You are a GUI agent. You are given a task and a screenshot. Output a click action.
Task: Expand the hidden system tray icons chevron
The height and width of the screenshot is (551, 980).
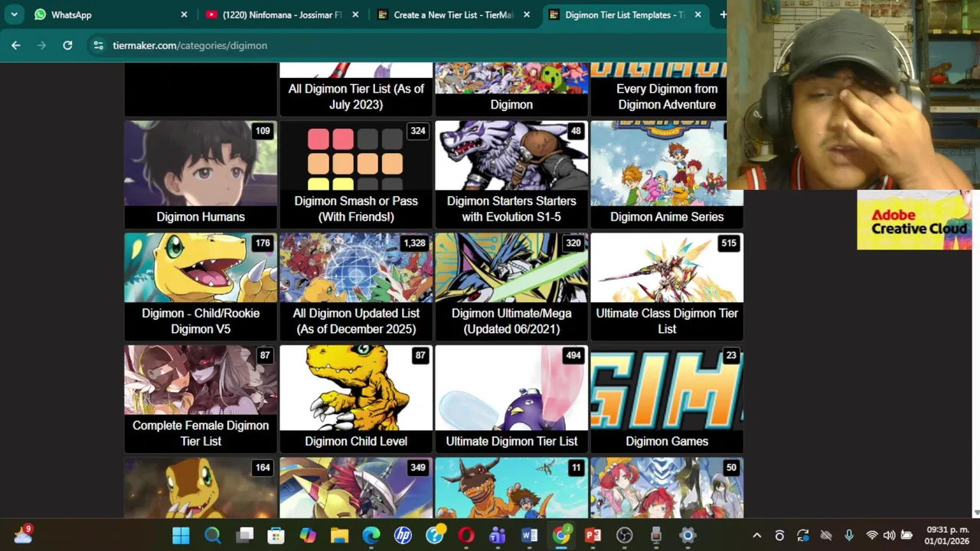(756, 536)
